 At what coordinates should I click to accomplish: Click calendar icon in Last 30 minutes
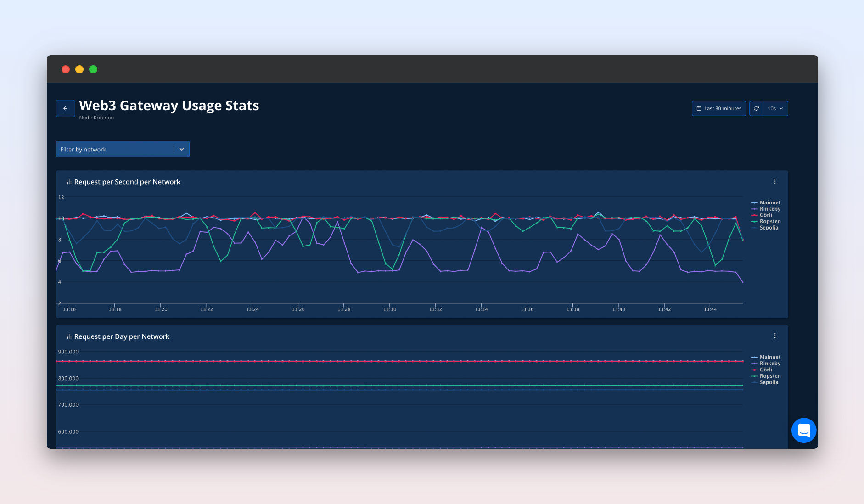699,109
